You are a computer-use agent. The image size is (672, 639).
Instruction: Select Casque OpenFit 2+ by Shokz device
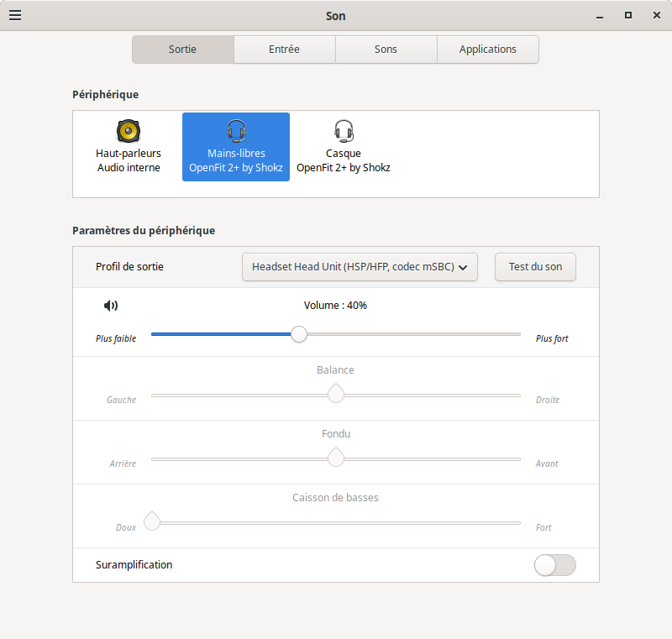tap(344, 147)
